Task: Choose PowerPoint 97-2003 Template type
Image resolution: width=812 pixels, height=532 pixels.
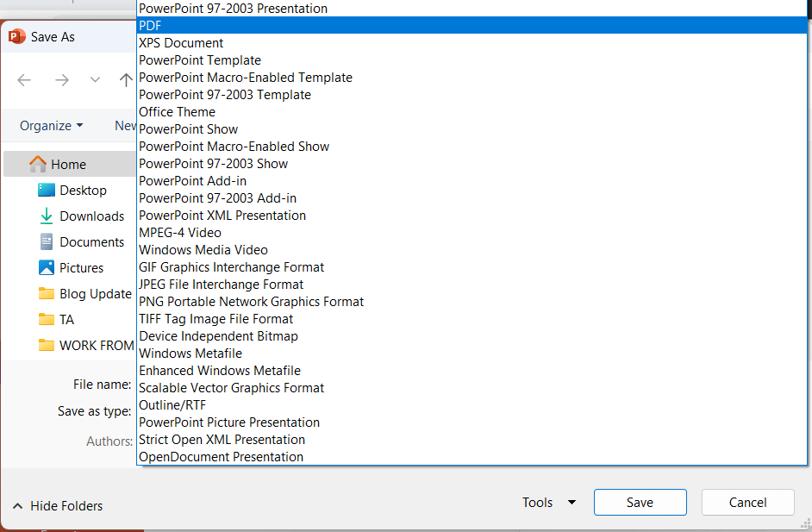Action: pos(472,94)
